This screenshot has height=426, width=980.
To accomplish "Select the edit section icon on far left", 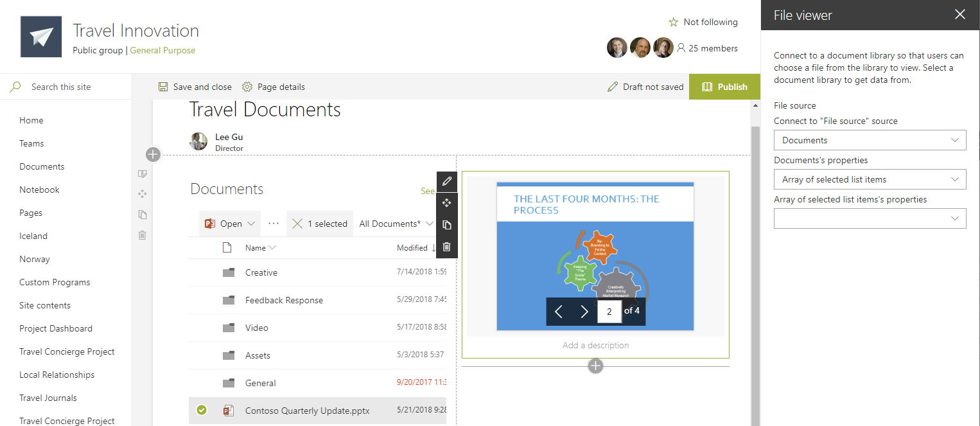I will tap(142, 173).
